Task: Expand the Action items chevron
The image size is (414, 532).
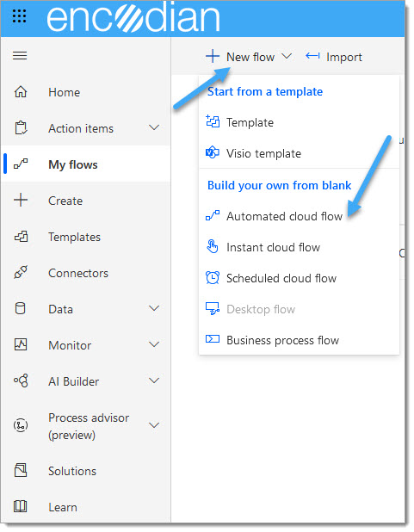Action: click(x=154, y=128)
